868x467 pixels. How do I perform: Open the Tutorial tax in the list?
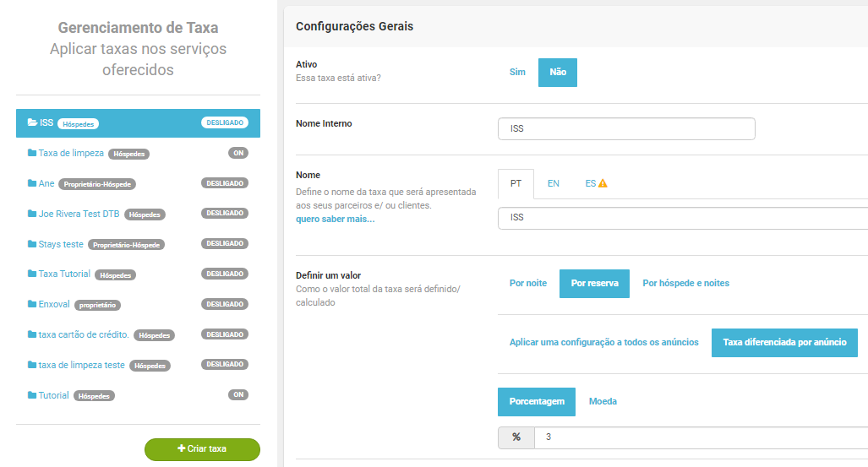(x=53, y=395)
